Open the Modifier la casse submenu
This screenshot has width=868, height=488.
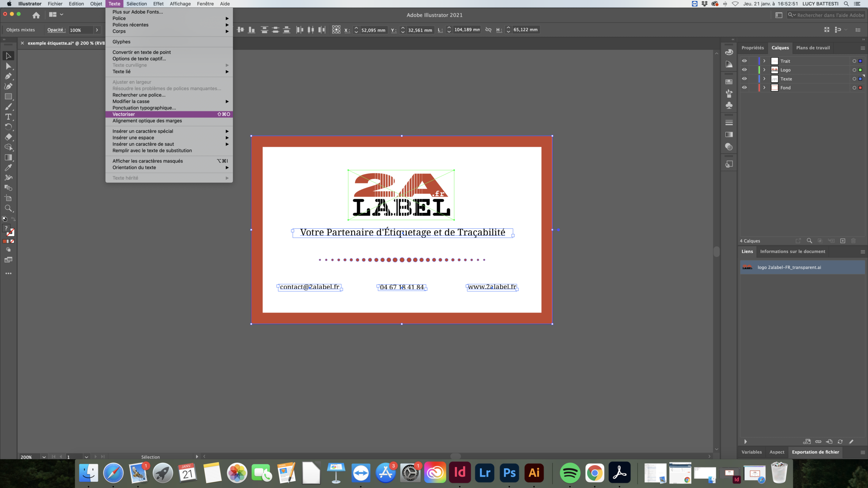point(169,101)
